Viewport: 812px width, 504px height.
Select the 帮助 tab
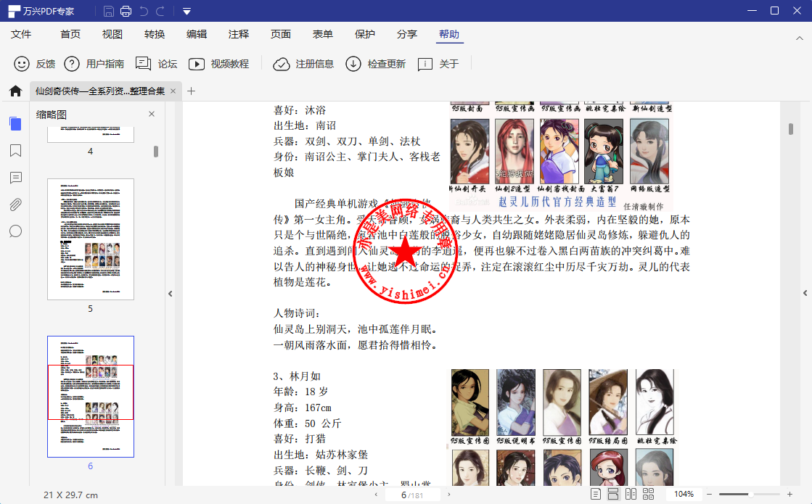point(449,34)
